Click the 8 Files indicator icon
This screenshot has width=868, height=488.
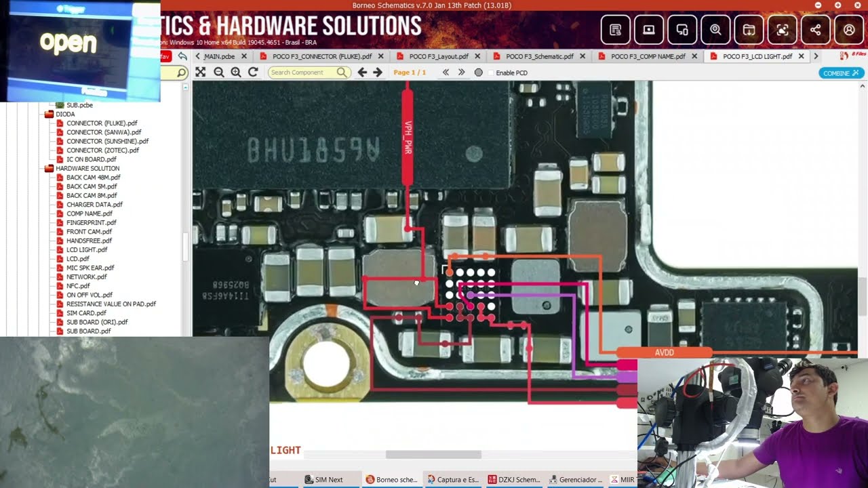click(x=852, y=56)
